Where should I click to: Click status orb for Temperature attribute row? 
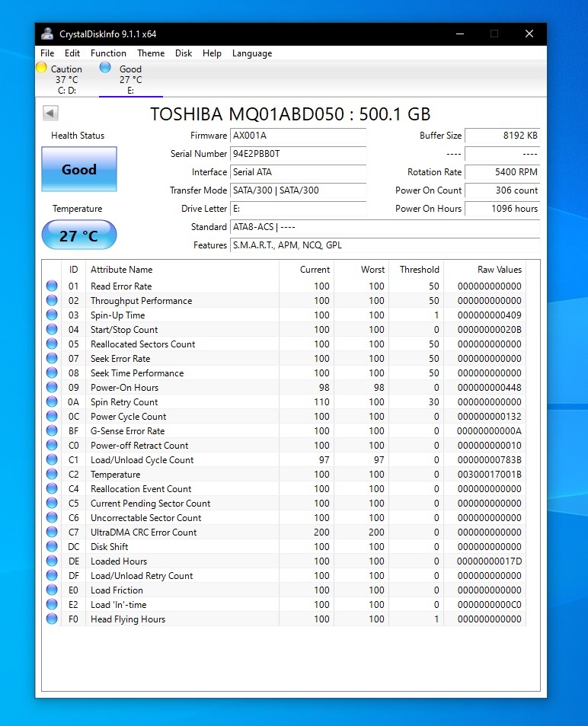[52, 474]
